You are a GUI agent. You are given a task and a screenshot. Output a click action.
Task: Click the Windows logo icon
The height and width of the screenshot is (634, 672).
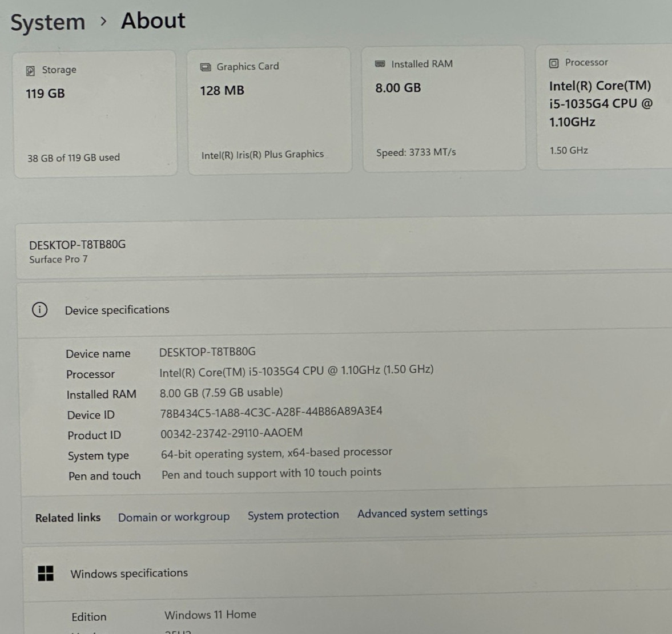tap(46, 573)
